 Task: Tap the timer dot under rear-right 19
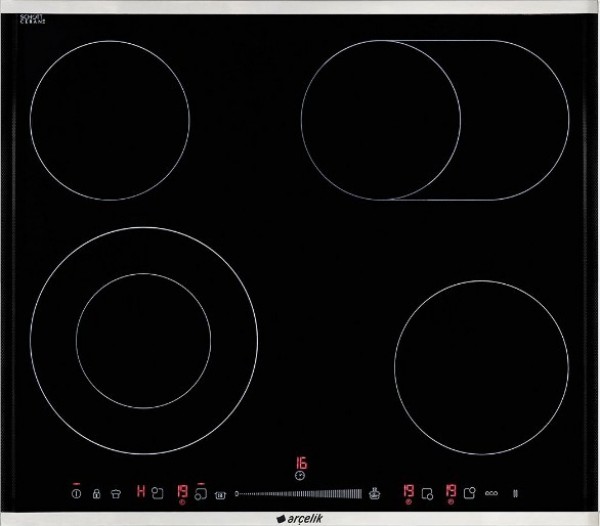(x=451, y=502)
